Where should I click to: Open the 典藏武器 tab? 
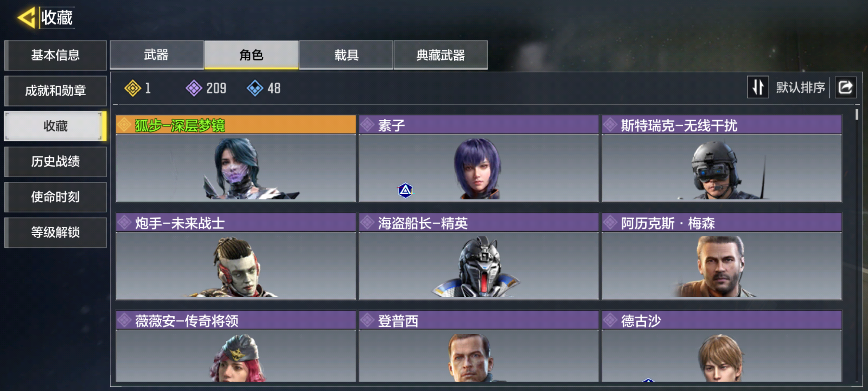point(441,55)
